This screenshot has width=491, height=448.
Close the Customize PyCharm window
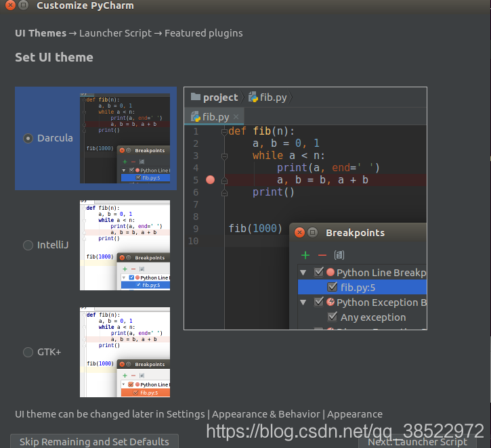click(x=10, y=5)
